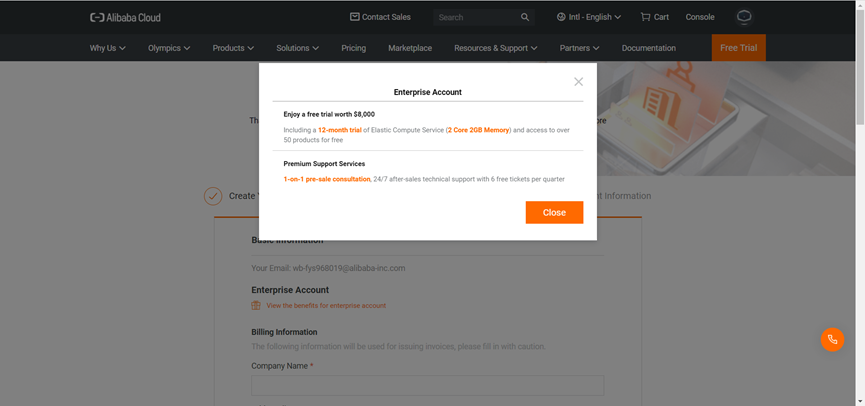The width and height of the screenshot is (865, 406).
Task: Expand the Partners menu
Action: click(x=580, y=48)
